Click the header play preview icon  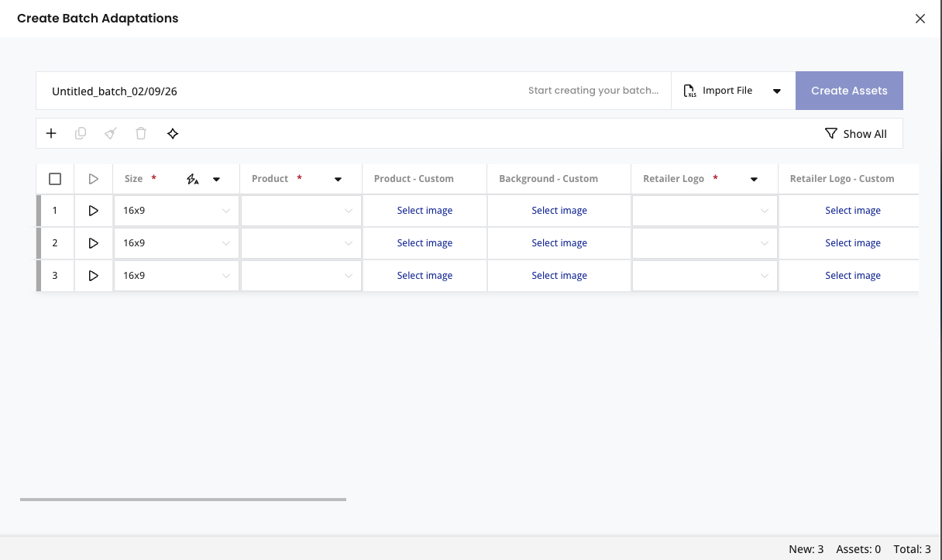pyautogui.click(x=94, y=179)
